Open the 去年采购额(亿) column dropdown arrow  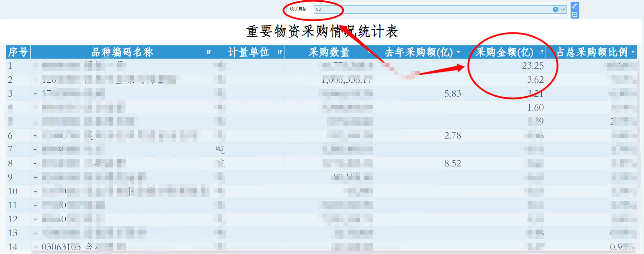coord(458,52)
